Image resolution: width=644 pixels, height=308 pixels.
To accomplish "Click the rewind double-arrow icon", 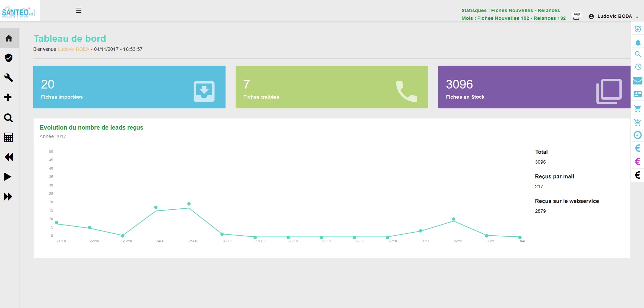I will pyautogui.click(x=9, y=157).
